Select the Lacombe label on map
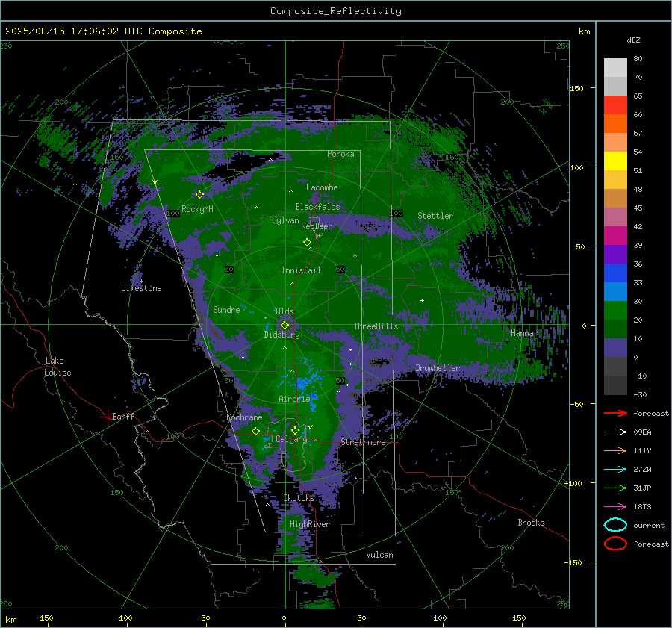The image size is (672, 628). point(322,187)
